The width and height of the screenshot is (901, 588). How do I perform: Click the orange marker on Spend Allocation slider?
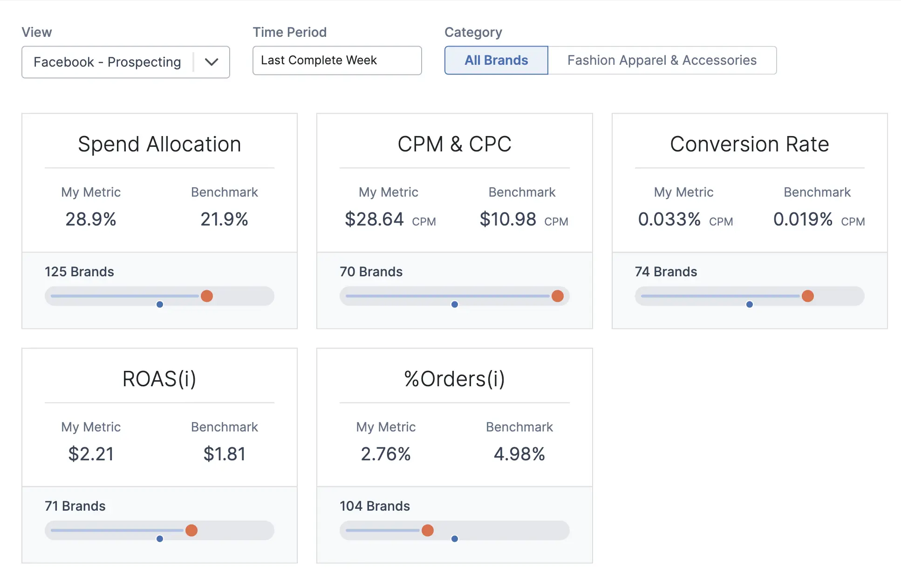coord(207,296)
